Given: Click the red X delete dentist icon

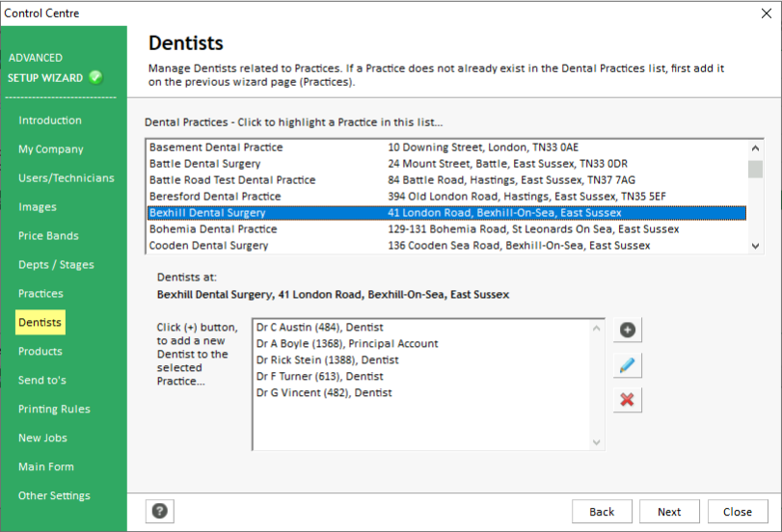Looking at the screenshot, I should click(x=627, y=399).
